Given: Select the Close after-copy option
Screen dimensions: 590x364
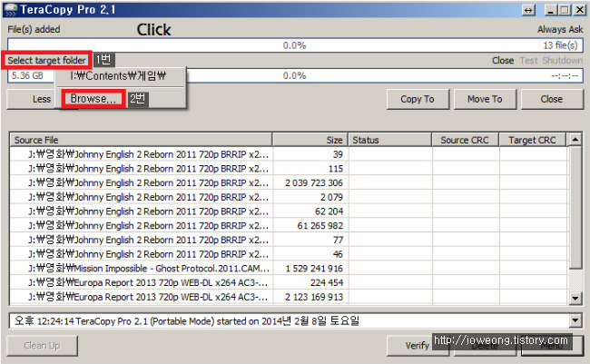Looking at the screenshot, I should pyautogui.click(x=503, y=61).
